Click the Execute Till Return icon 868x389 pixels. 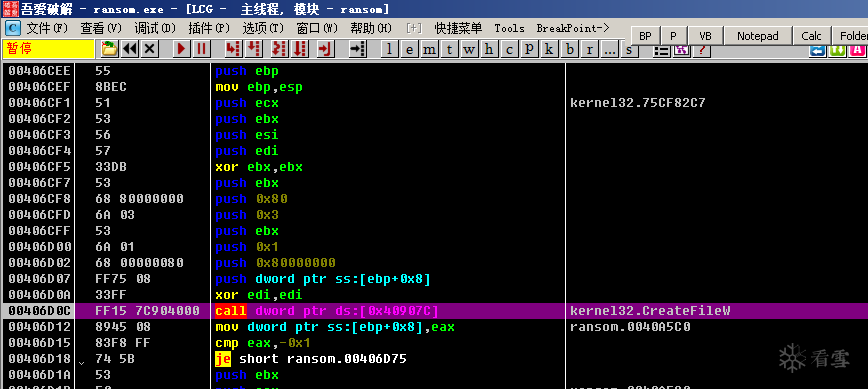pyautogui.click(x=326, y=49)
